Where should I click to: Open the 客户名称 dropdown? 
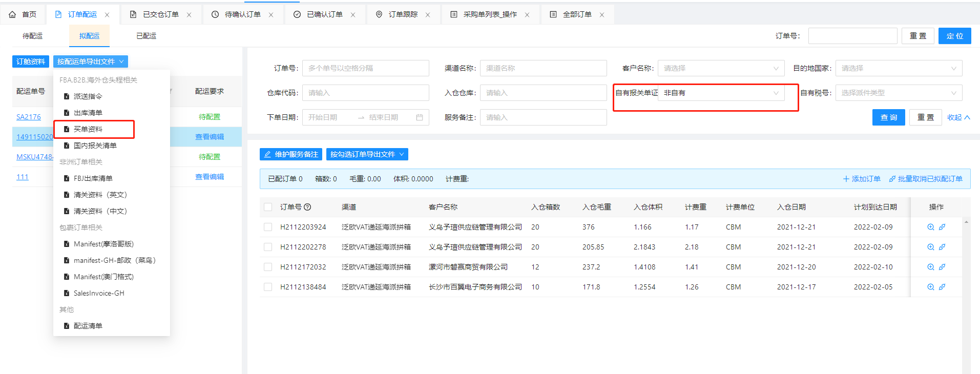pos(720,68)
